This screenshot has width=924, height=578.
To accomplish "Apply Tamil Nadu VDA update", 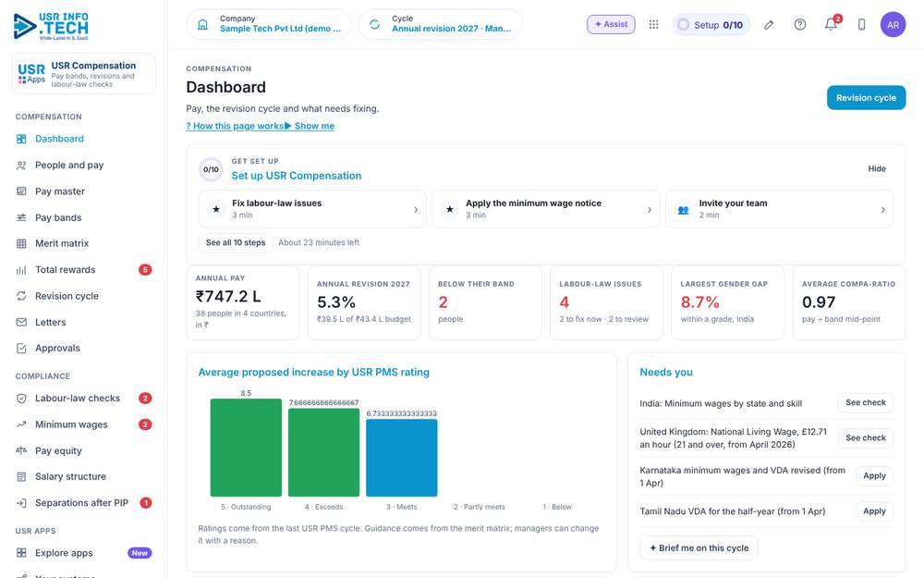I will click(874, 511).
